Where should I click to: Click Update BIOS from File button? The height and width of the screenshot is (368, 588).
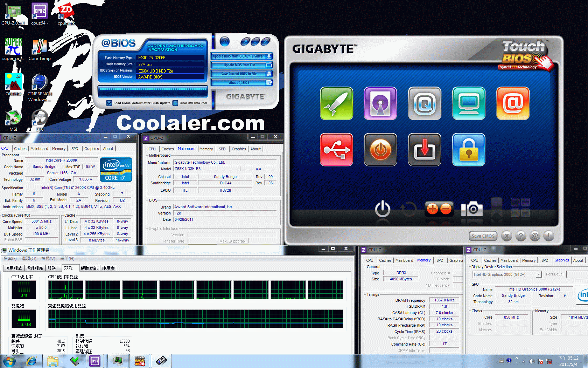(x=242, y=65)
